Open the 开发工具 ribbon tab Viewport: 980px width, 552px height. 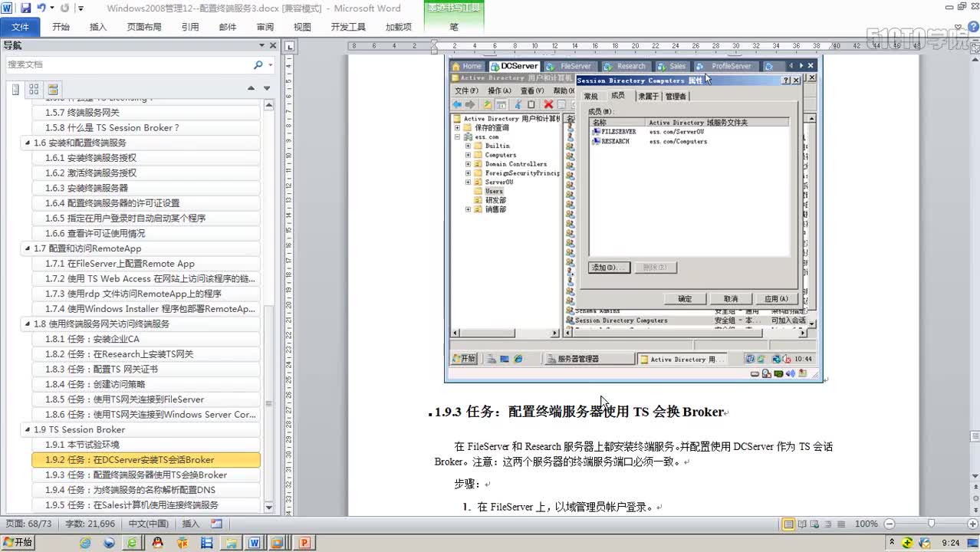(347, 27)
